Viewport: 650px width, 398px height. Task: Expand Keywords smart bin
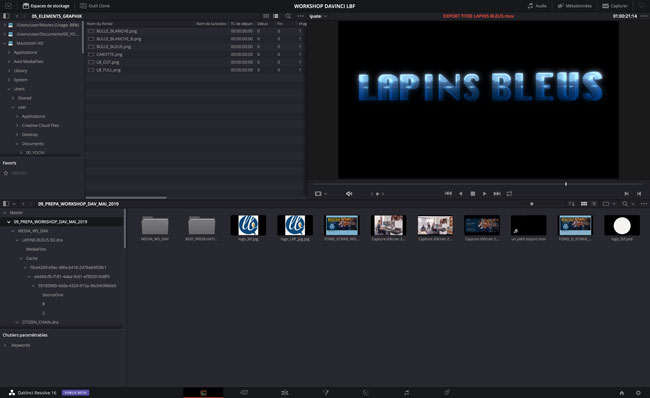tap(5, 345)
